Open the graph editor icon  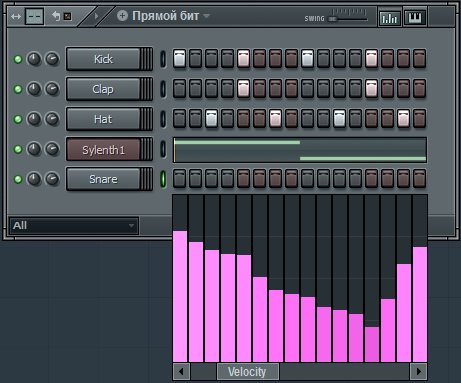(389, 17)
